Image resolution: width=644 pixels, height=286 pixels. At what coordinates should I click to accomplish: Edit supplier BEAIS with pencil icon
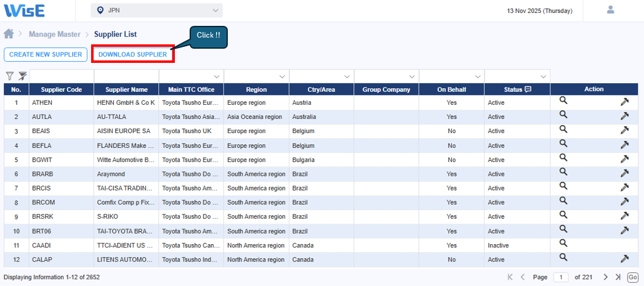(x=624, y=130)
